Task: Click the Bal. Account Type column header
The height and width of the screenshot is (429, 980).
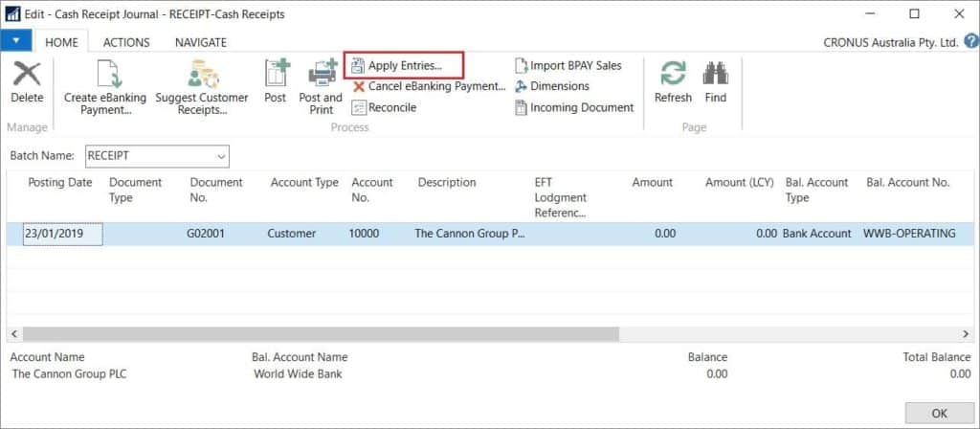Action: [817, 190]
